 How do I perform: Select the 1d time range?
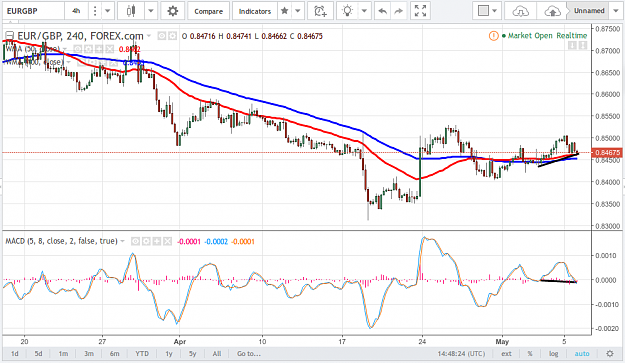pos(15,353)
